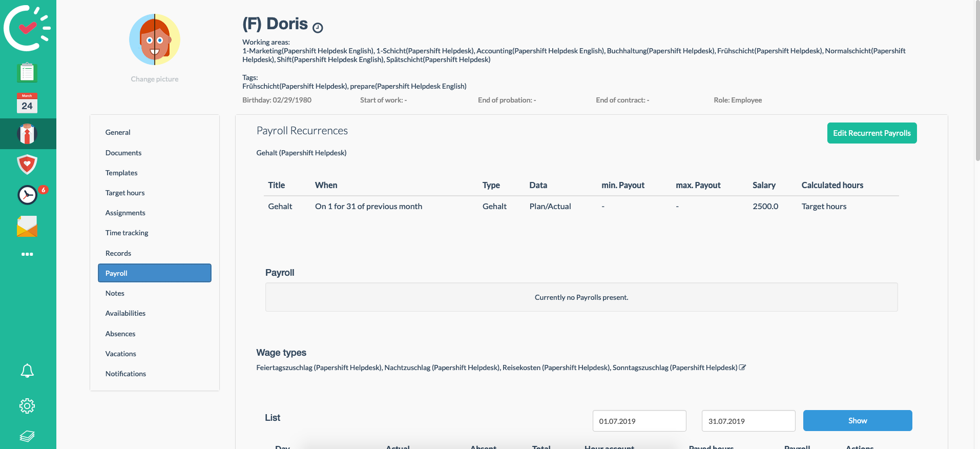Open the stacked papers icon at sidebar bottom

[x=27, y=436]
